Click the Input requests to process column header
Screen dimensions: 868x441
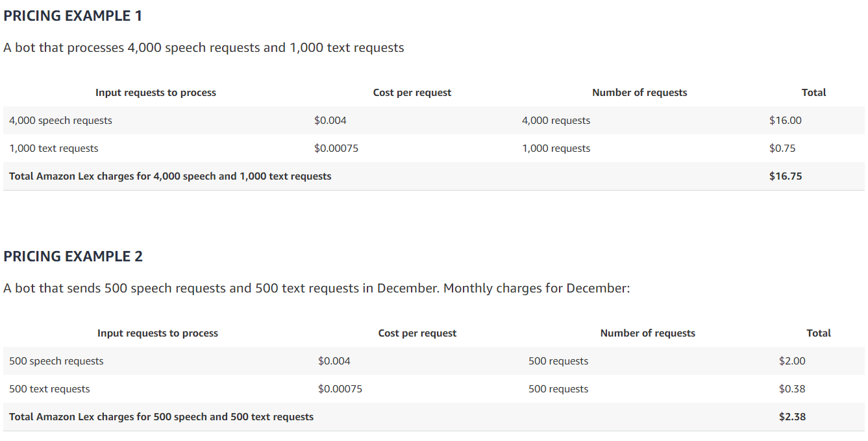click(x=155, y=92)
